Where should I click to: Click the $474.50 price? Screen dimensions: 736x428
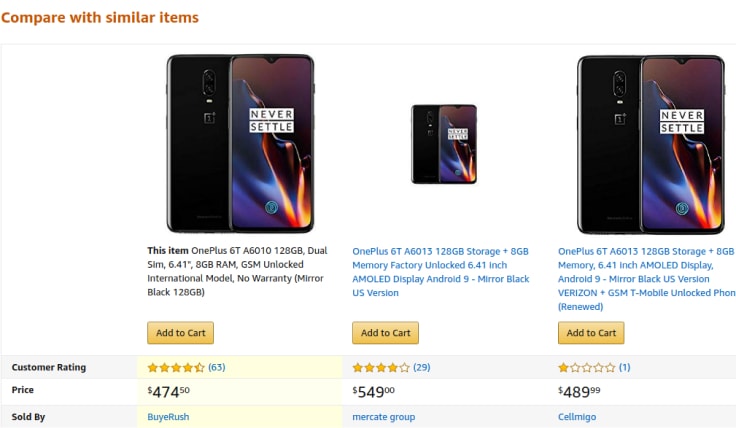pyautogui.click(x=169, y=391)
